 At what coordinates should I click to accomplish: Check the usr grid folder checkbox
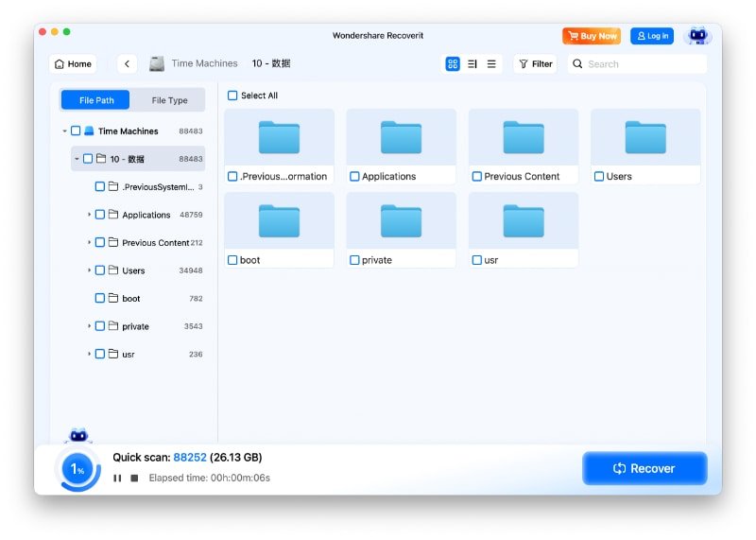click(477, 260)
